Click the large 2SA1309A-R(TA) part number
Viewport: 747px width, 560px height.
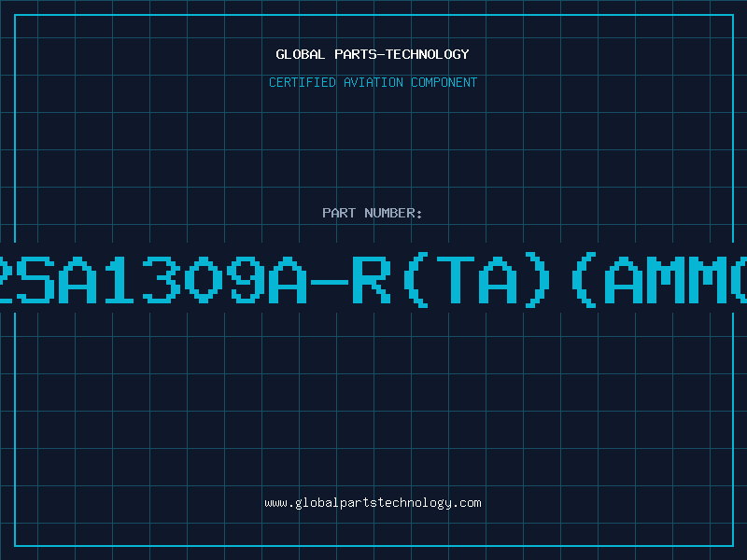click(373, 281)
